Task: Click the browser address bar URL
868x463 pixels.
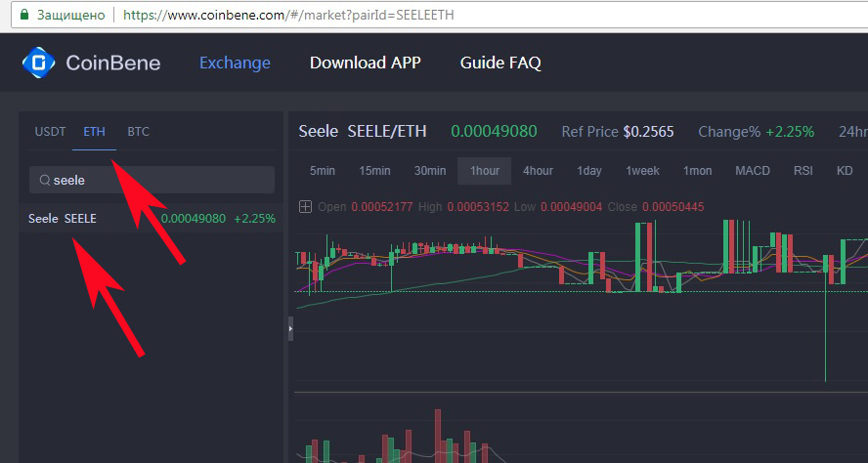Action: (x=288, y=15)
